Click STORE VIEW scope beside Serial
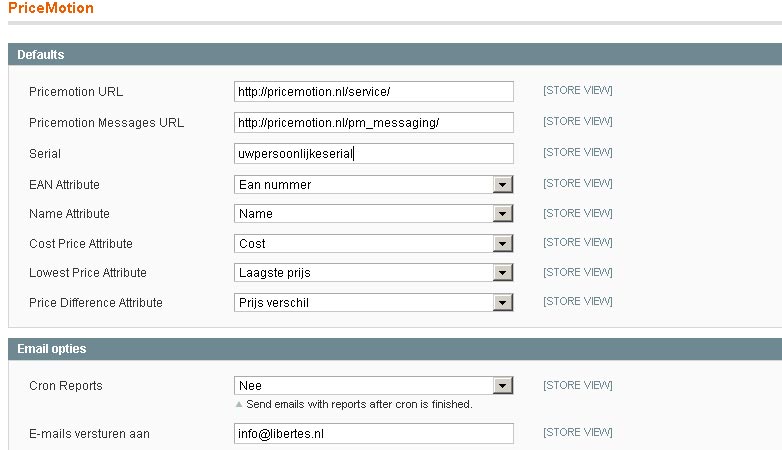 click(578, 152)
